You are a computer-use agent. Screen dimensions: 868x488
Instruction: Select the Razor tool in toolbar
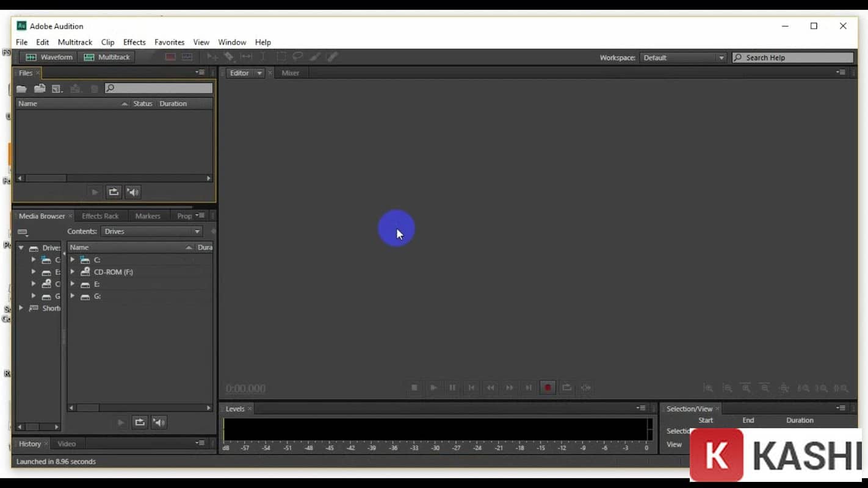click(229, 57)
